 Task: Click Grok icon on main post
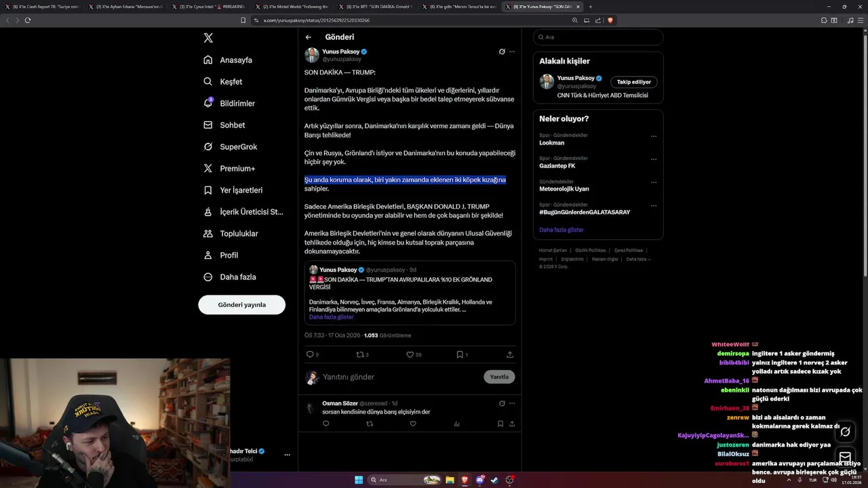(x=502, y=52)
